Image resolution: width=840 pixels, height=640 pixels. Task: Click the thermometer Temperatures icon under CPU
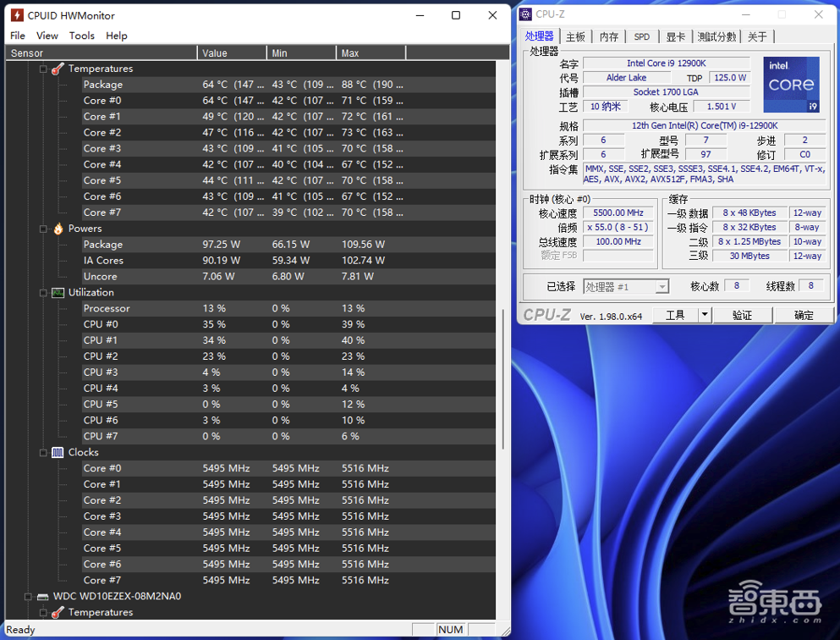click(58, 69)
